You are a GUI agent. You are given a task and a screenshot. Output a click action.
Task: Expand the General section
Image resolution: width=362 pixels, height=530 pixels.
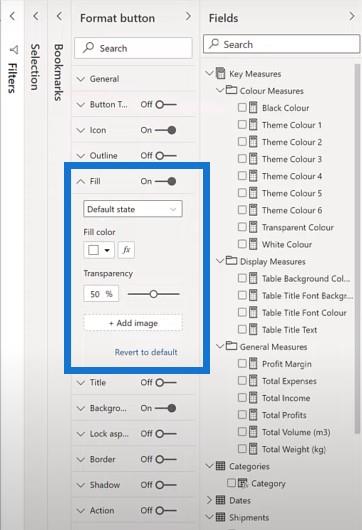tap(81, 79)
